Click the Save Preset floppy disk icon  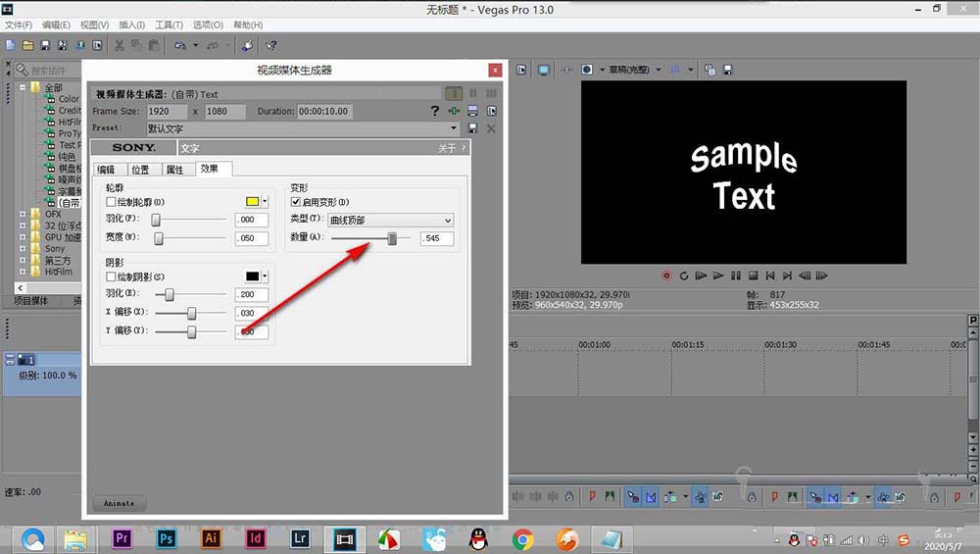(472, 128)
